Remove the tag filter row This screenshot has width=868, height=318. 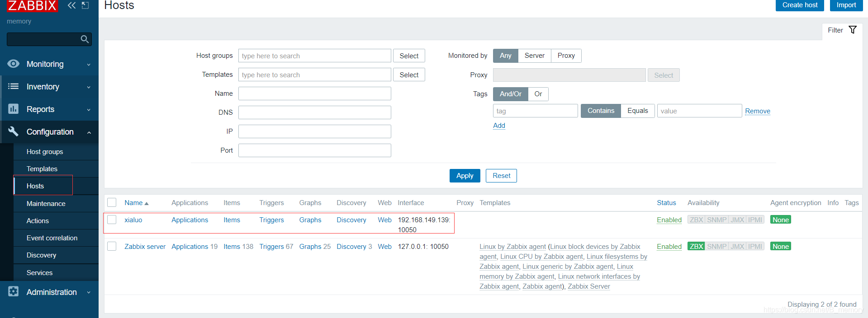(x=758, y=111)
